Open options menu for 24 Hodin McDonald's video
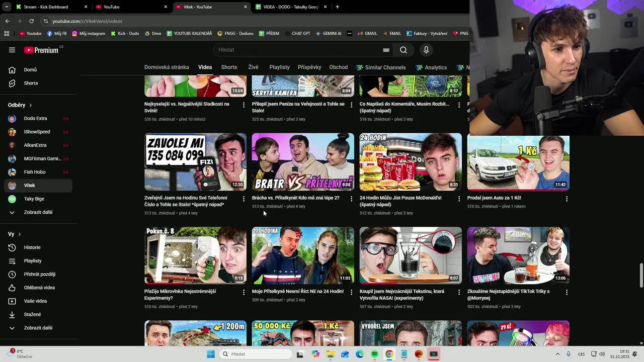The height and width of the screenshot is (362, 644). (x=459, y=199)
